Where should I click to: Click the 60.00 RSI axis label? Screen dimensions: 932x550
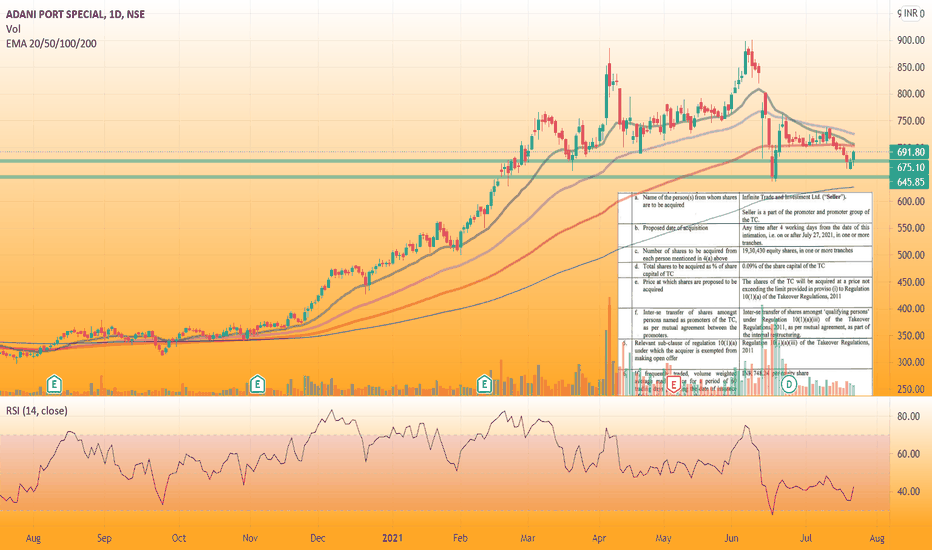[908, 454]
